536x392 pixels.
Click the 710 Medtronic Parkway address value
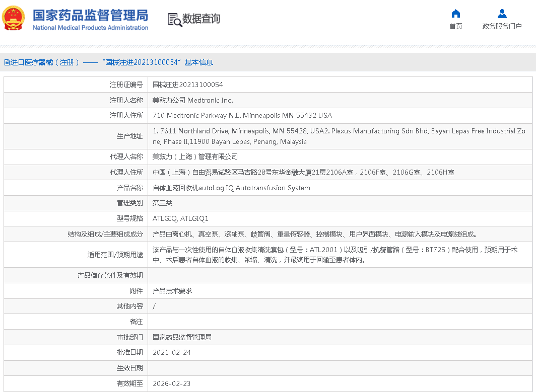[242, 115]
